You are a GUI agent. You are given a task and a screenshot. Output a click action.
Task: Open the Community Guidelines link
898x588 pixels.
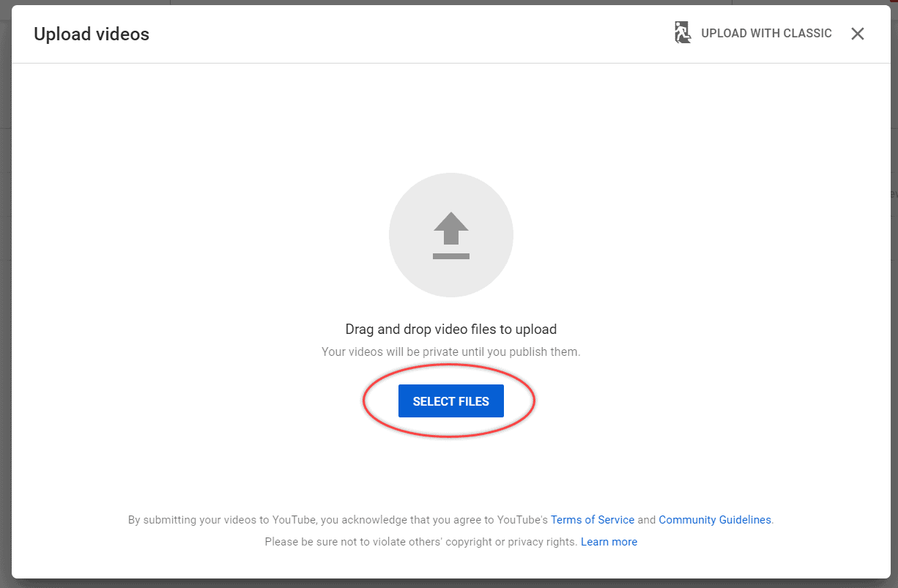(x=714, y=520)
